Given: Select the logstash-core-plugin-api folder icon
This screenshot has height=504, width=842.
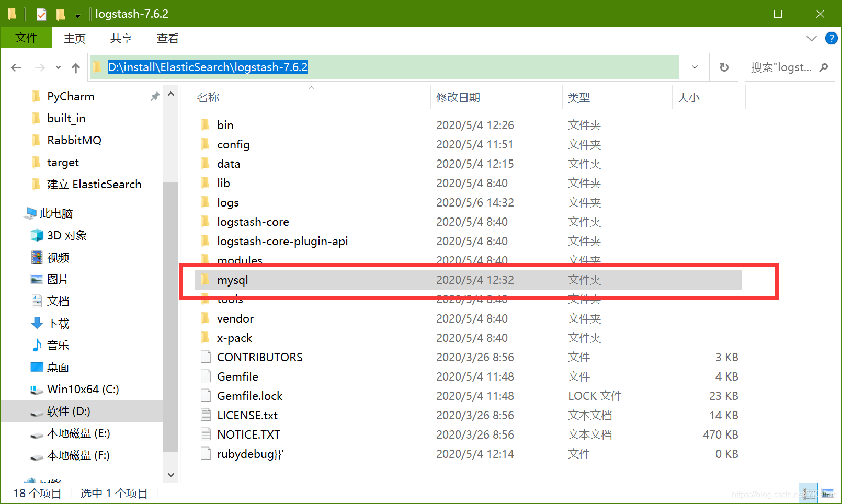Looking at the screenshot, I should coord(206,241).
